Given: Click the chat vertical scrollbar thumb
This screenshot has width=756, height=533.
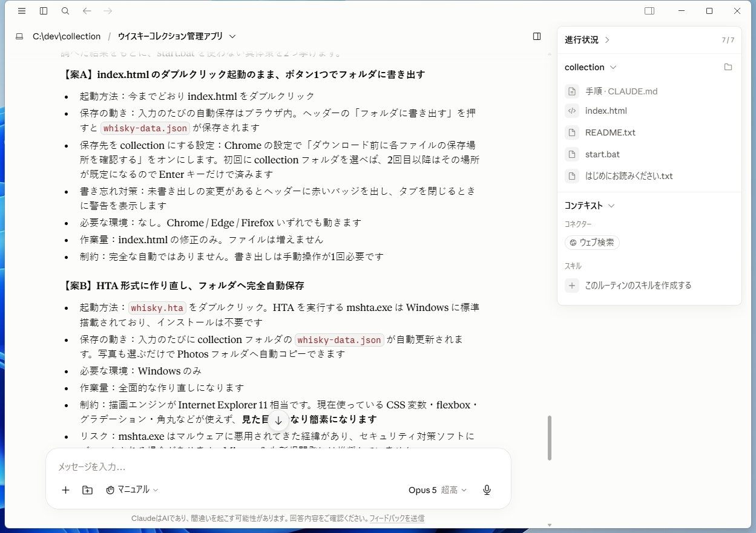Looking at the screenshot, I should click(x=550, y=437).
